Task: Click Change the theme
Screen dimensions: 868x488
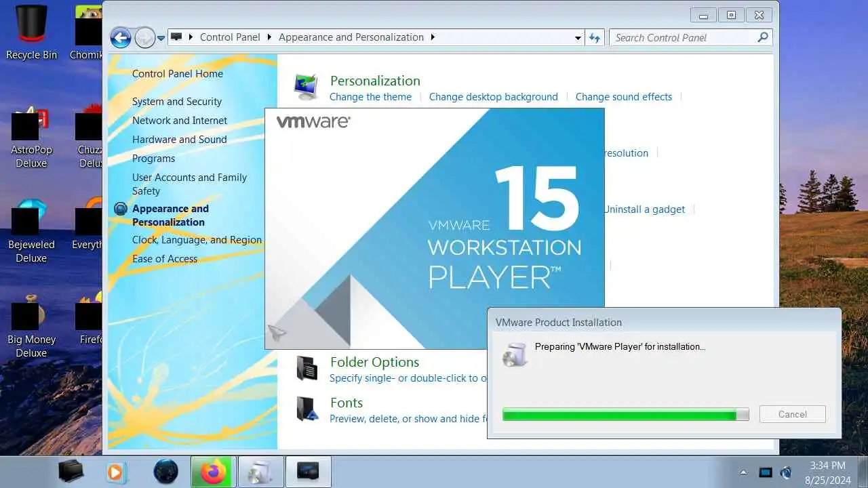Action: [370, 97]
